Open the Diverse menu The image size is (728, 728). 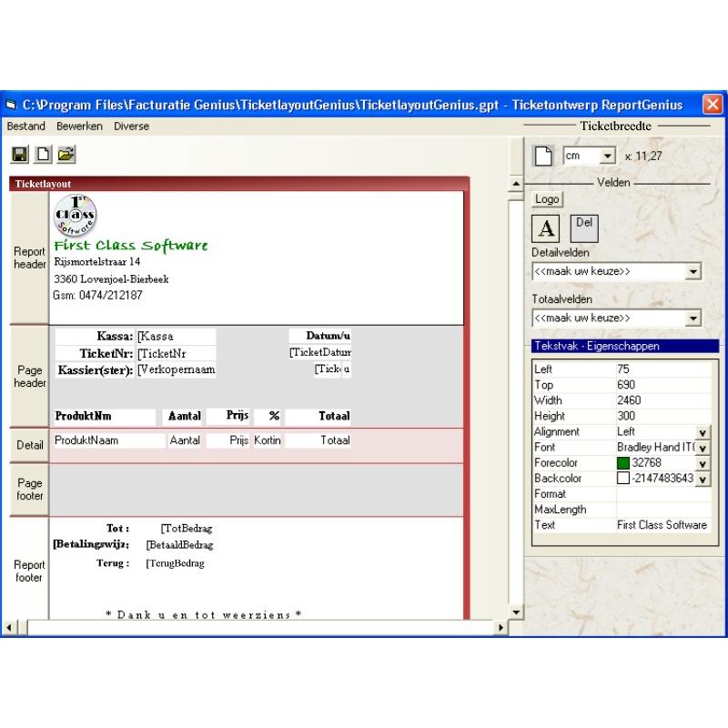[131, 126]
